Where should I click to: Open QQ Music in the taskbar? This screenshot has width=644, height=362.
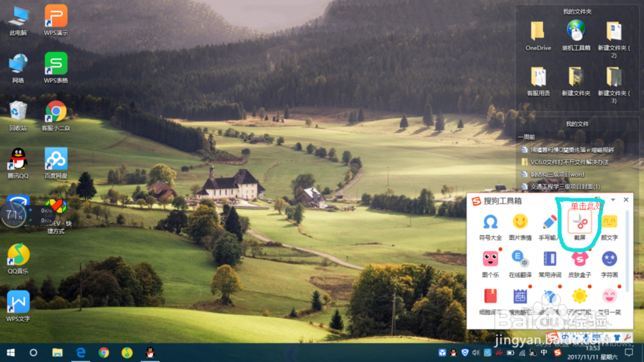[127, 352]
